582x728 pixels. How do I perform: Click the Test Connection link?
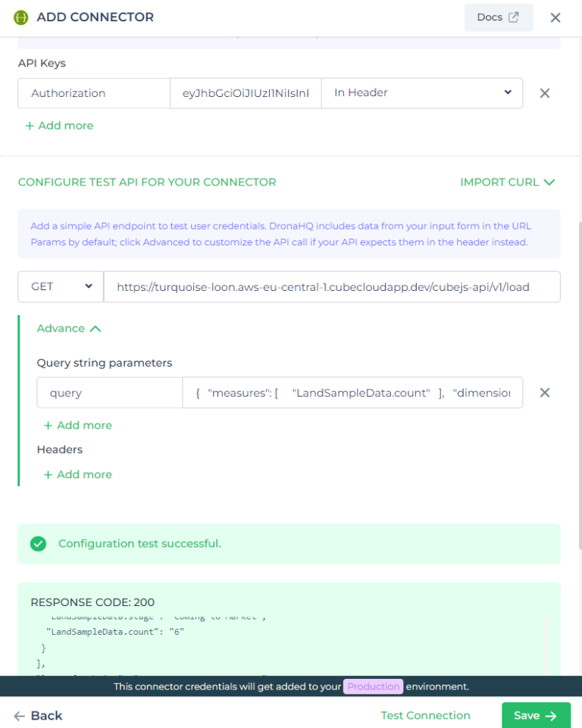tap(425, 715)
